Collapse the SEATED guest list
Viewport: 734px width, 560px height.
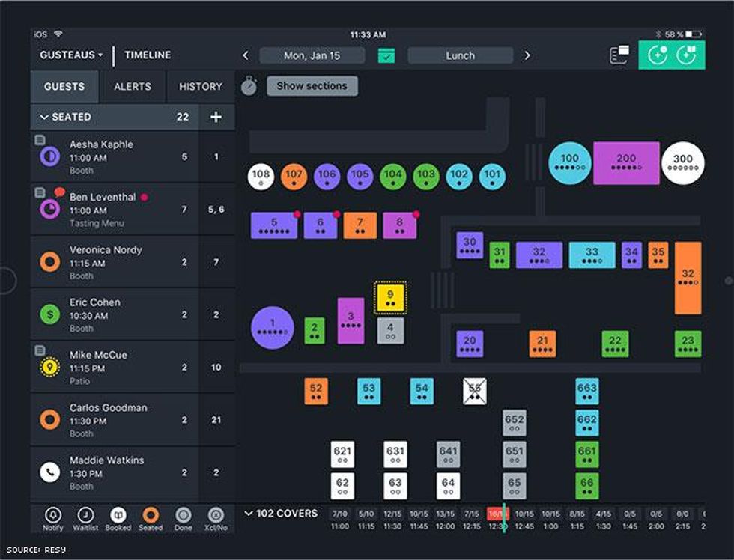[44, 117]
